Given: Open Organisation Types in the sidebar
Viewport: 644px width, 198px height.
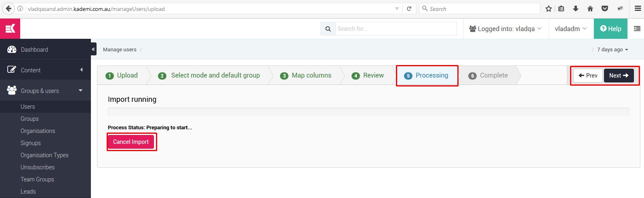Looking at the screenshot, I should [x=45, y=155].
